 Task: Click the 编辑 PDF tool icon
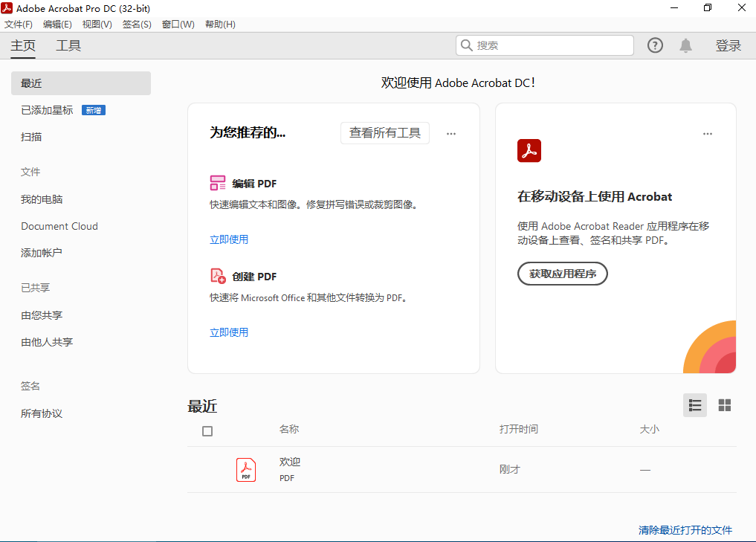[218, 184]
